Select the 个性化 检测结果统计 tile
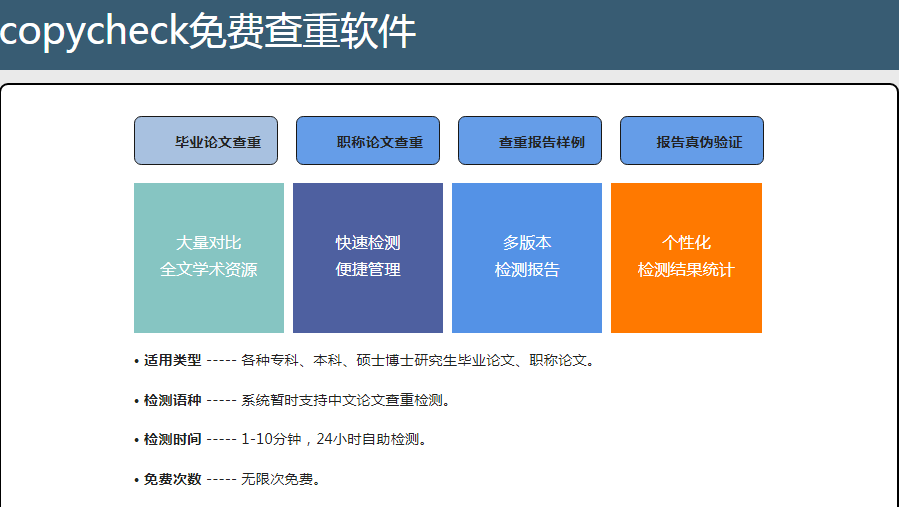899x507 pixels. tap(686, 258)
